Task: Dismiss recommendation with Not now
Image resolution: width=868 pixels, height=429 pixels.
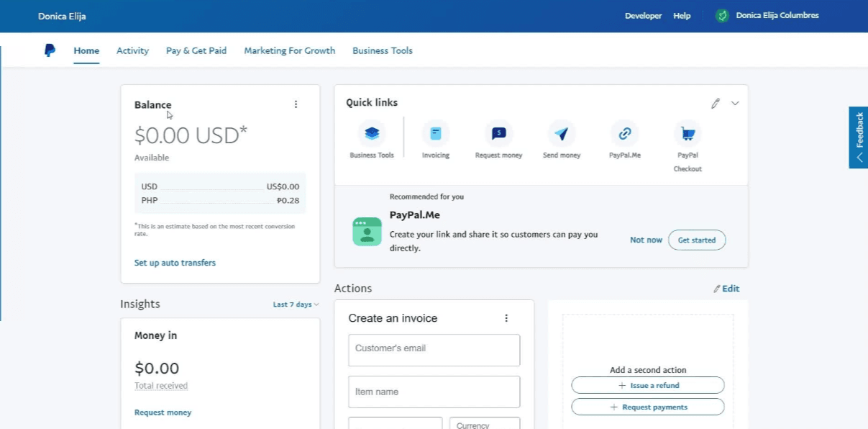Action: click(646, 240)
